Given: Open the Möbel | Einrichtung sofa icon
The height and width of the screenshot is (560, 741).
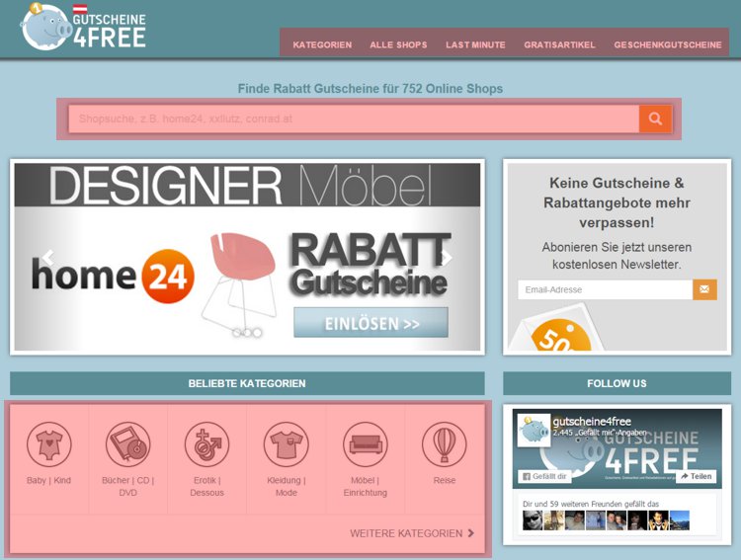Looking at the screenshot, I should click(x=366, y=444).
